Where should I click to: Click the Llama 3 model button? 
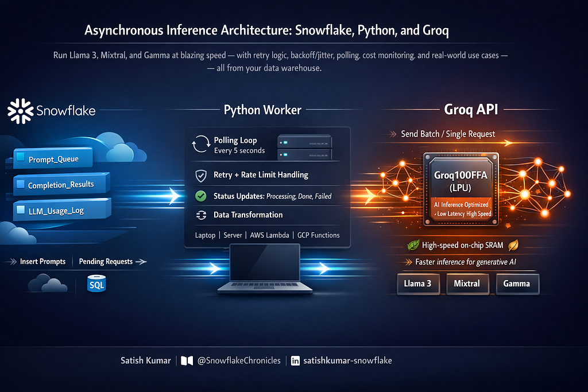418,284
